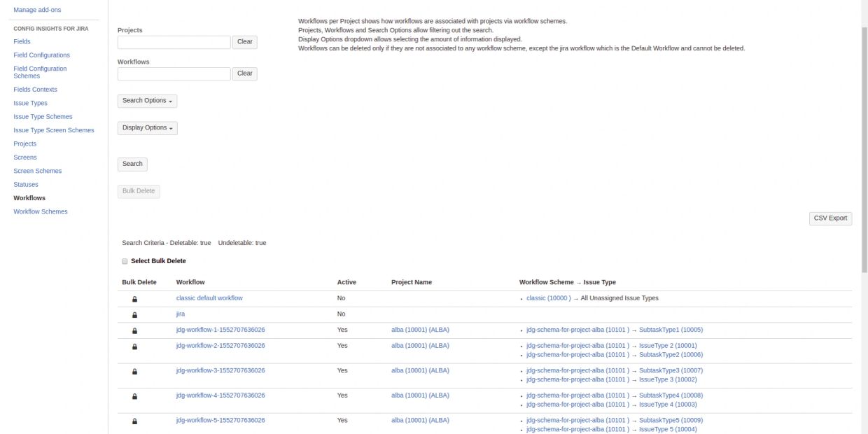The width and height of the screenshot is (868, 434).
Task: Click the Search button
Action: pos(132,164)
